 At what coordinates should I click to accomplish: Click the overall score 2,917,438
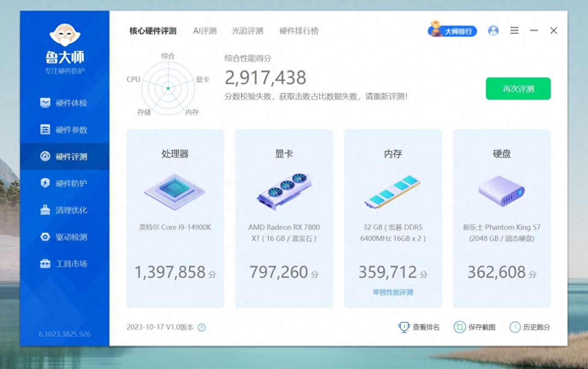[266, 78]
